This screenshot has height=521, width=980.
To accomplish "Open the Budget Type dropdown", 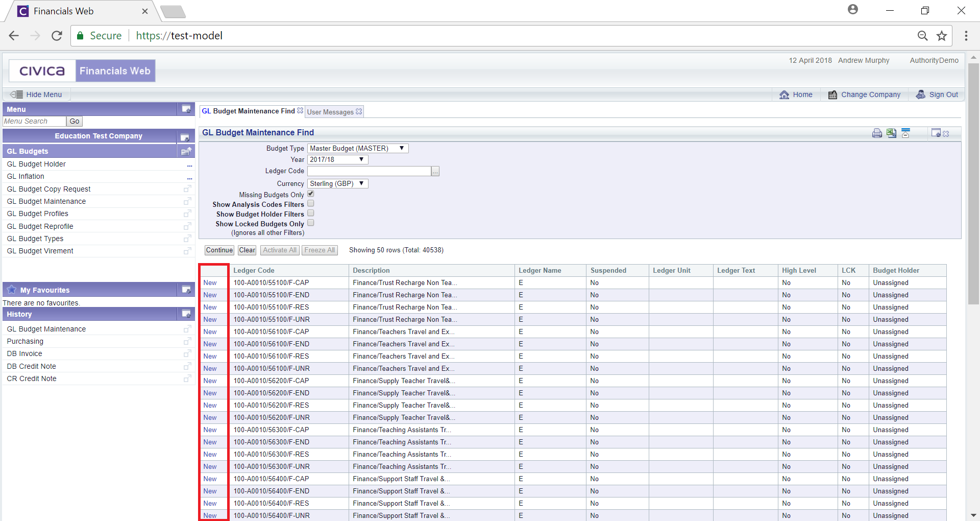I will point(358,148).
